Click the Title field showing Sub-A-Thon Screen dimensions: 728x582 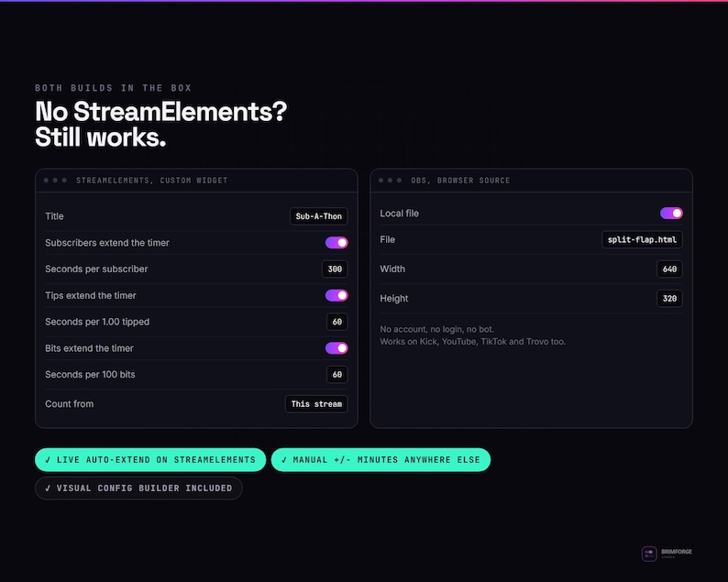click(x=318, y=216)
